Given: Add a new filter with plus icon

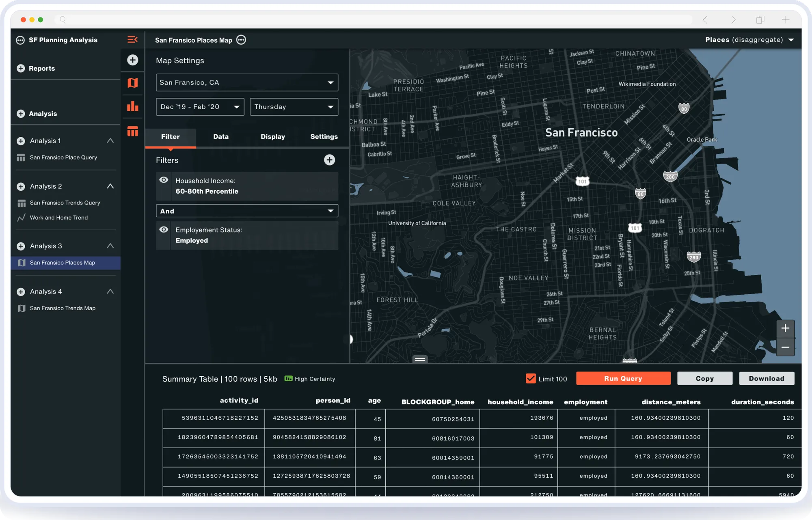Looking at the screenshot, I should [x=329, y=160].
